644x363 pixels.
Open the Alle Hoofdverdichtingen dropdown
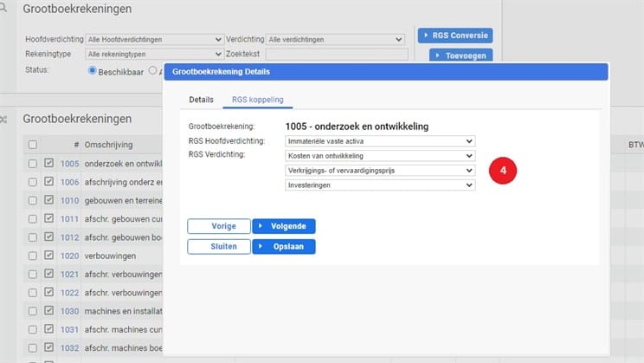click(x=154, y=40)
